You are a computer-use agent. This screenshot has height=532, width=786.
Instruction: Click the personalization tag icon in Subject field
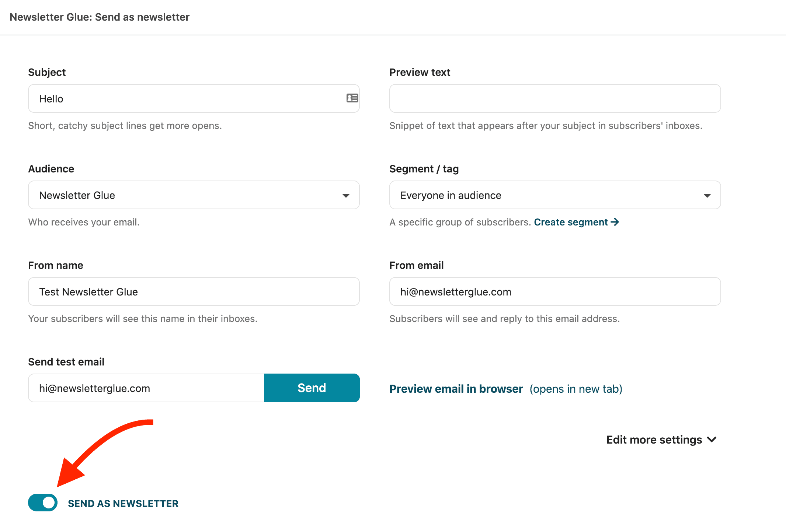coord(352,98)
